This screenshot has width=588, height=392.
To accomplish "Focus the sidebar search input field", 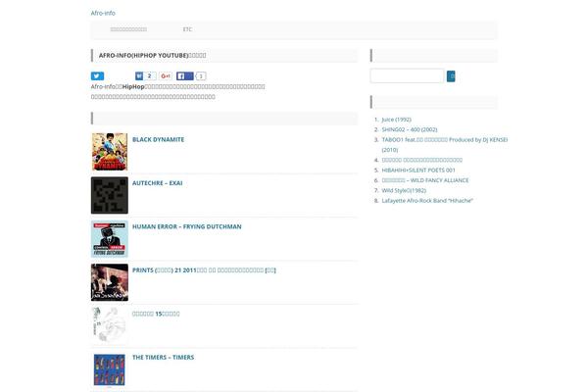I will (407, 75).
